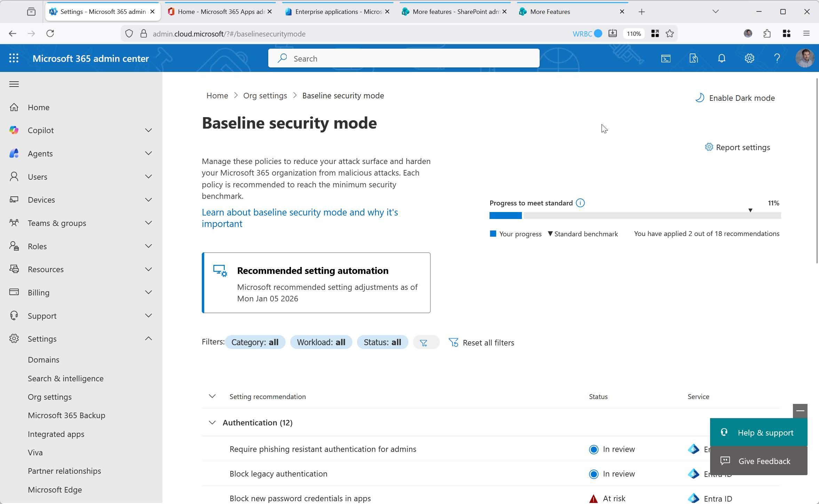This screenshot has width=819, height=504.
Task: Click the progress info icon
Action: pos(580,203)
